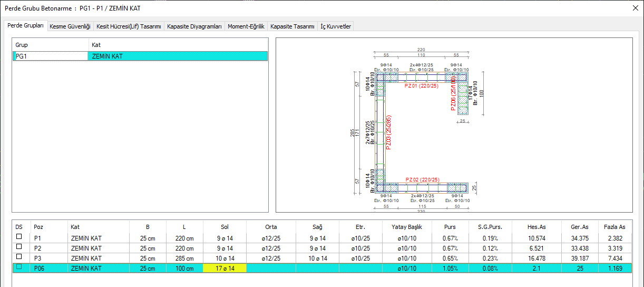Select the Moment-Eğrilik tab
The width and height of the screenshot is (644, 287).
point(246,26)
